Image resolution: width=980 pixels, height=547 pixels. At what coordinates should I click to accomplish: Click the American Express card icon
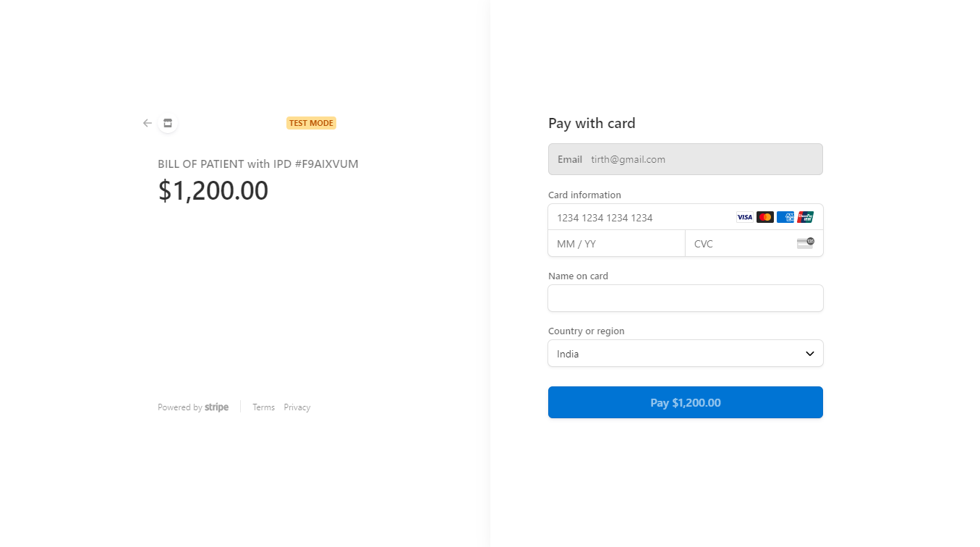[x=785, y=217]
